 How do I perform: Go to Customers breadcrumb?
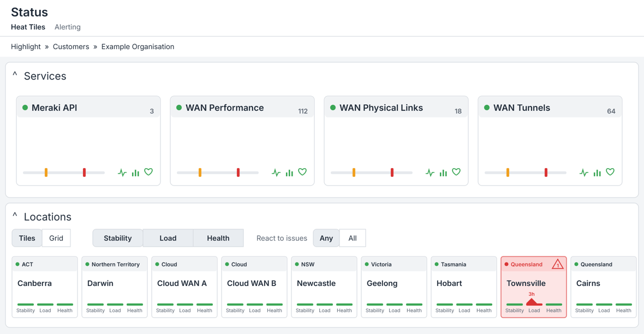click(71, 46)
